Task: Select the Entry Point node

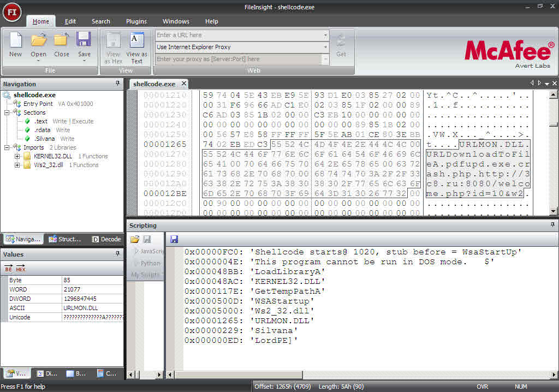Action: point(38,104)
